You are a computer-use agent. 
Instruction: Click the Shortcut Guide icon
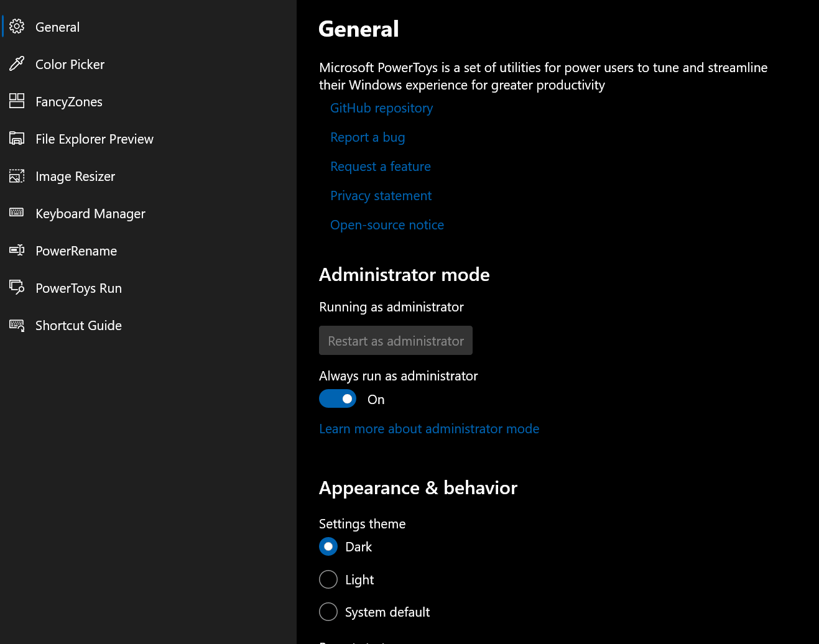[x=17, y=325]
